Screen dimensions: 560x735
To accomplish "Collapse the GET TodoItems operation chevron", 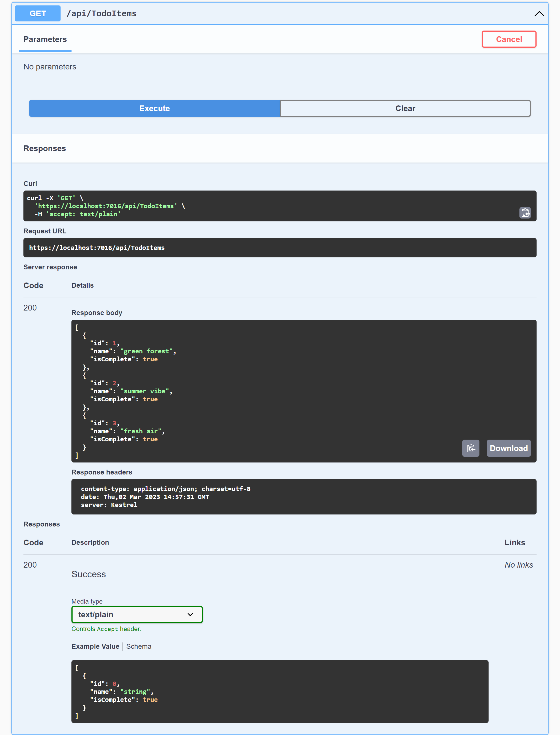I will (x=539, y=14).
